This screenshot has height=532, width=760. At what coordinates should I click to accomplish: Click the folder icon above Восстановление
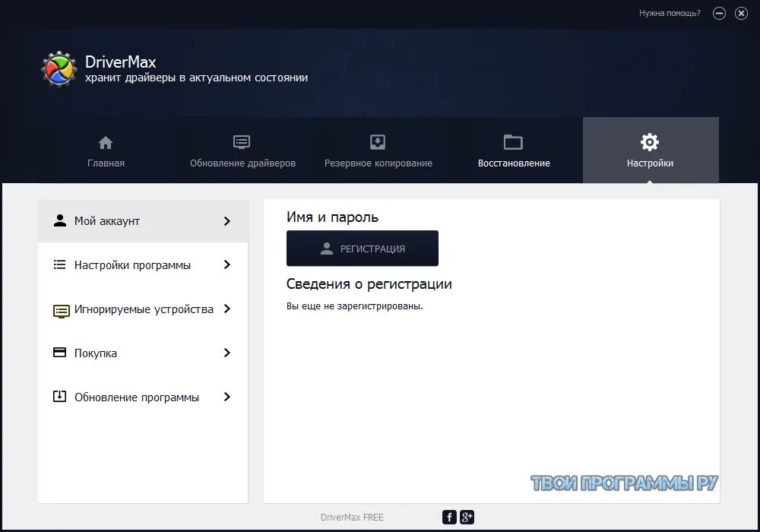(513, 142)
